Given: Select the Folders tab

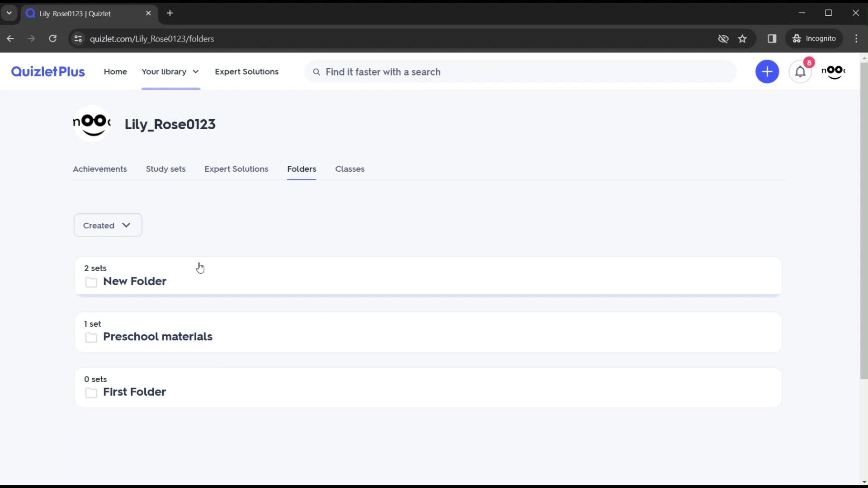Looking at the screenshot, I should pyautogui.click(x=302, y=169).
